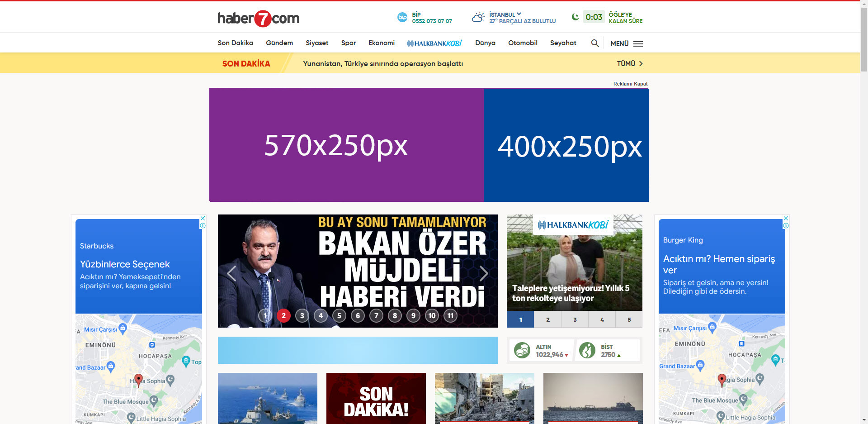Open the Yunanistan breaking news headline
Screen dimensions: 868x424
tap(382, 64)
